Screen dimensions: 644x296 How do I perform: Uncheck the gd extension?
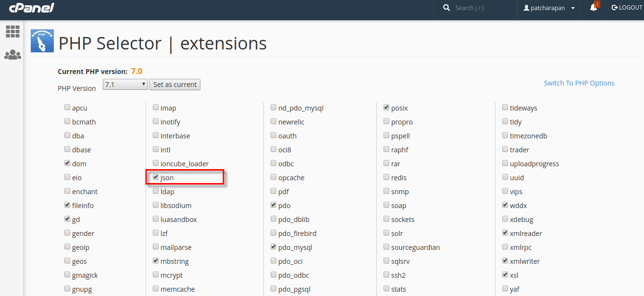point(67,219)
